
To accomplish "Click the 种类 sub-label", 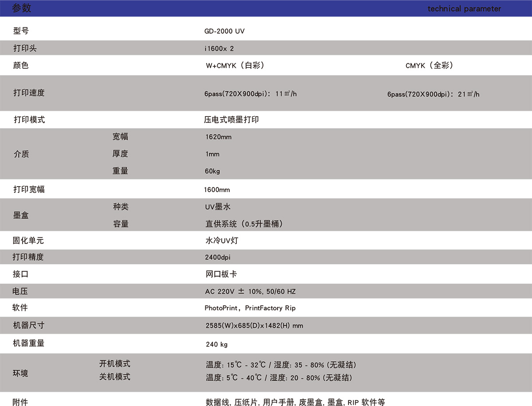I will (x=121, y=207).
